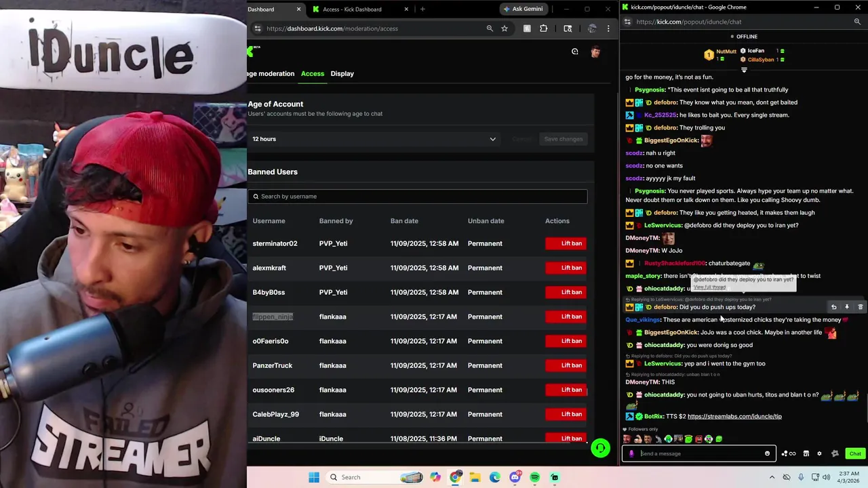Pin defobro's push ups message
This screenshot has height=488, width=868.
pyautogui.click(x=847, y=307)
